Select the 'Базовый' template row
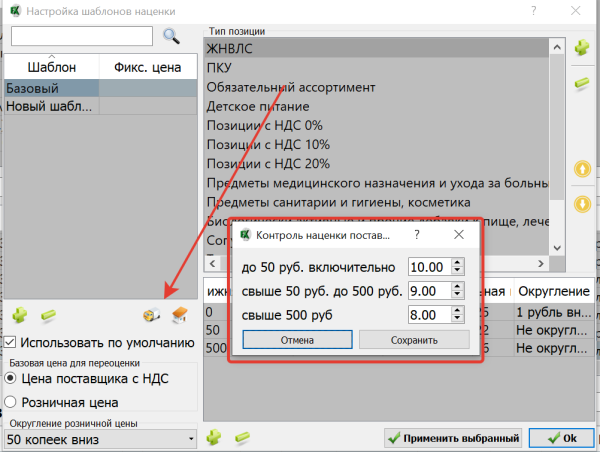The height and width of the screenshot is (452, 600). 50,88
